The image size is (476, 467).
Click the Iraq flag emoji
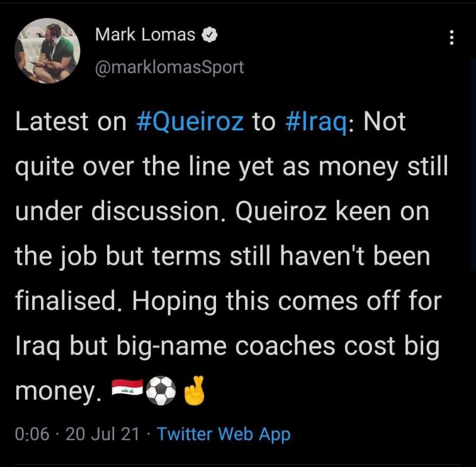click(x=127, y=391)
